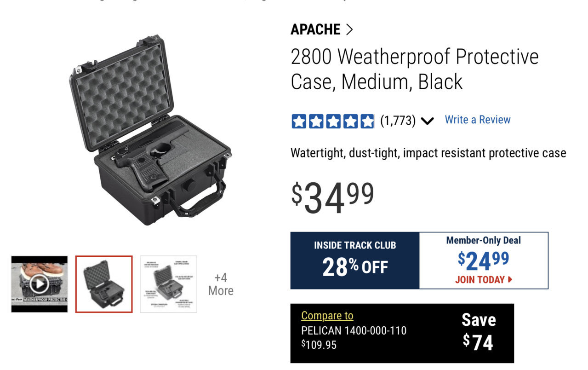Click PELICAN 1400-000-110 comparison text

(x=354, y=330)
